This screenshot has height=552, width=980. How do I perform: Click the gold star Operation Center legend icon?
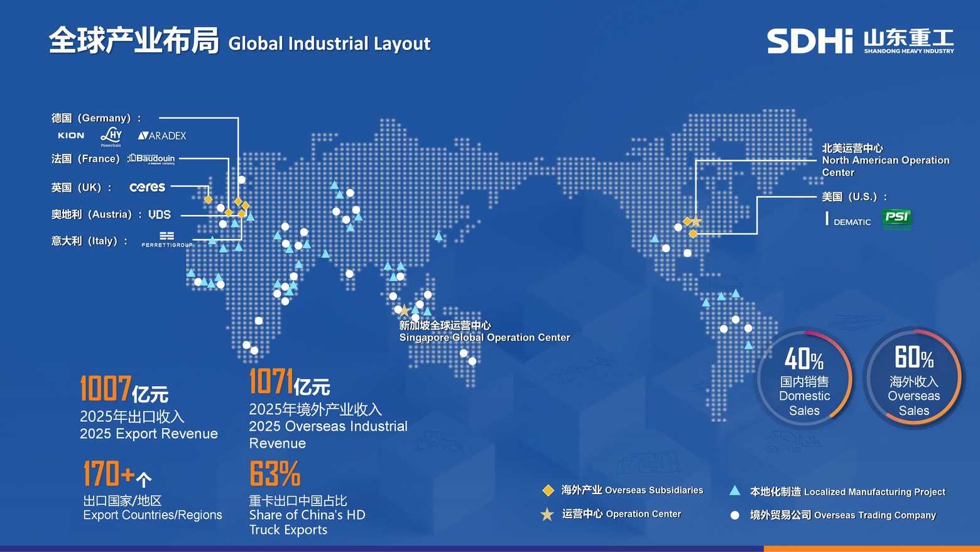pos(547,514)
